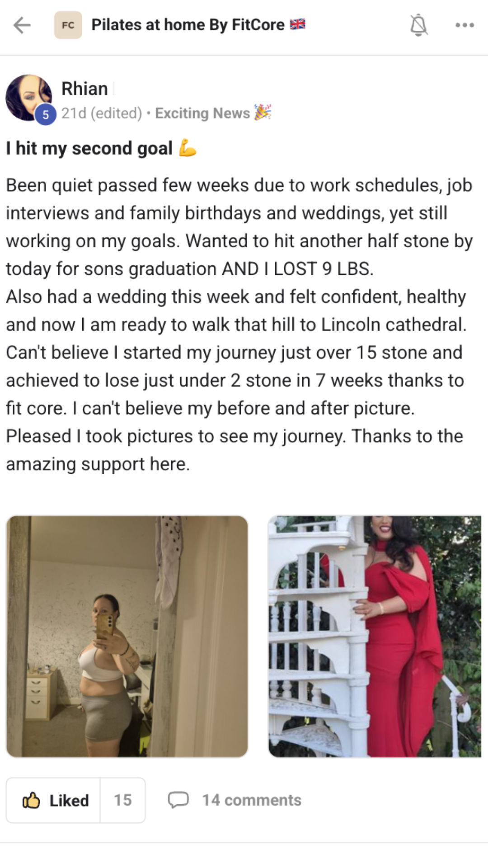Tap Rhian's username
This screenshot has width=488, height=868.
(84, 89)
